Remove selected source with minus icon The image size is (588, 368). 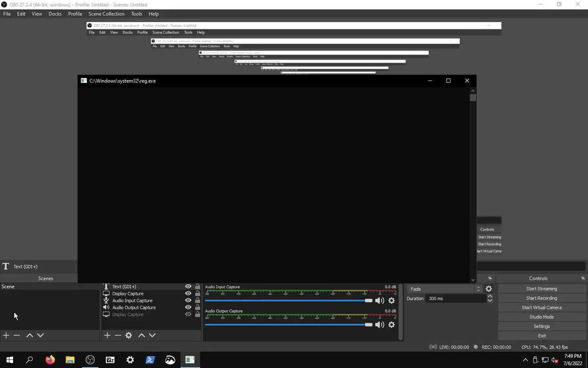pos(118,335)
